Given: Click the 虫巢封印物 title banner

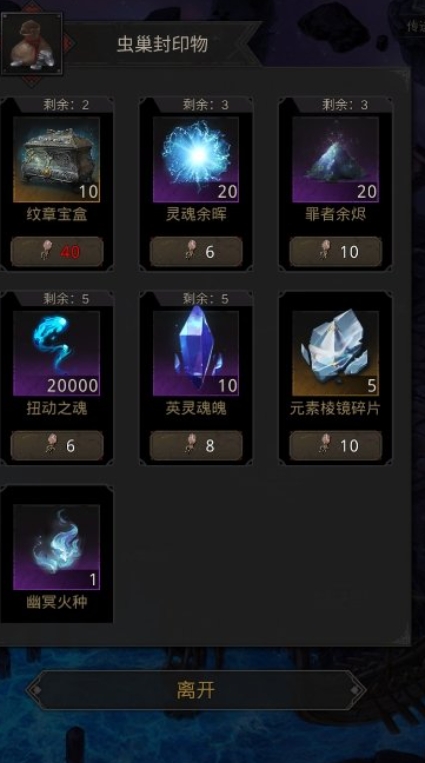Looking at the screenshot, I should [x=162, y=44].
